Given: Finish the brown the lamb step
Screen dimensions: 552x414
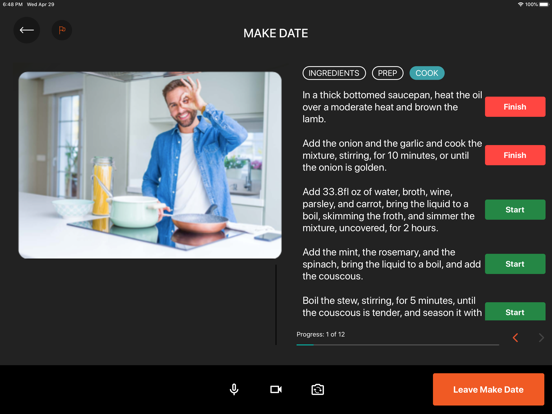Looking at the screenshot, I should (x=515, y=107).
